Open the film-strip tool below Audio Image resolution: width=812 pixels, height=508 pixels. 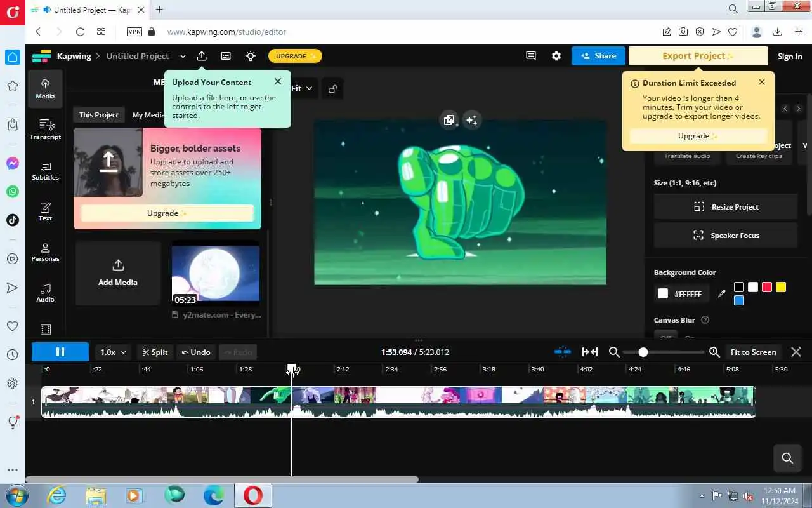(45, 330)
